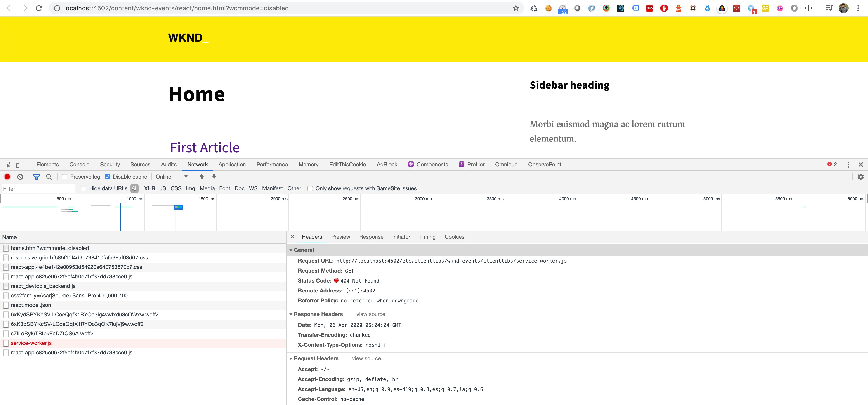This screenshot has height=405, width=868.
Task: Click the Import HAR file upload arrow
Action: [201, 177]
